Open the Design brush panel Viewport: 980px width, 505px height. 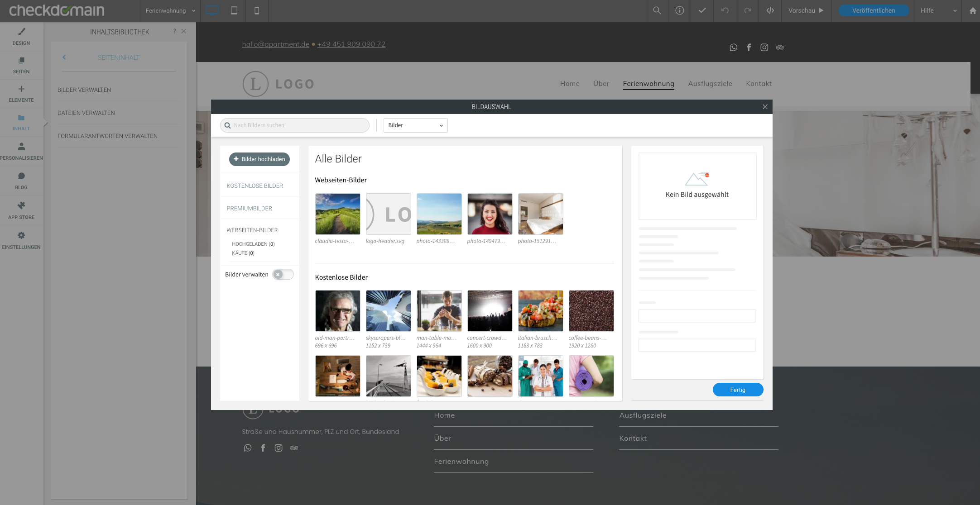click(21, 36)
